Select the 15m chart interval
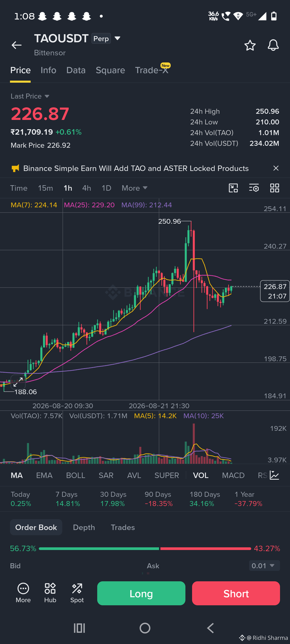290x644 pixels. 45,188
